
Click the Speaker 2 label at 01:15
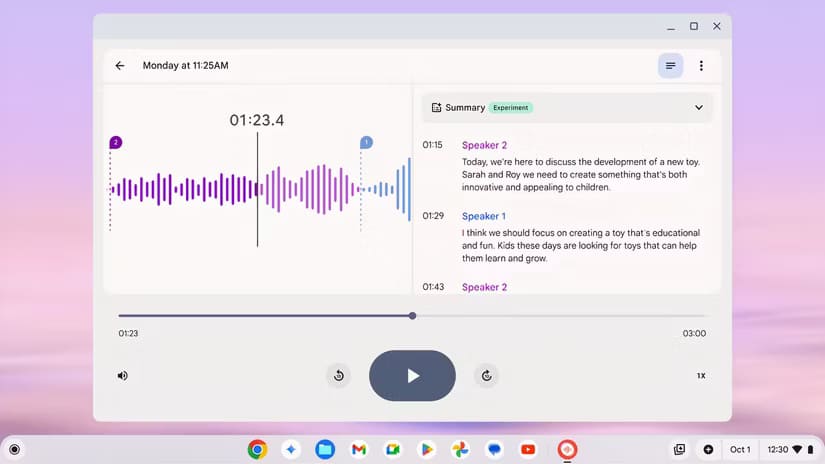pos(485,145)
